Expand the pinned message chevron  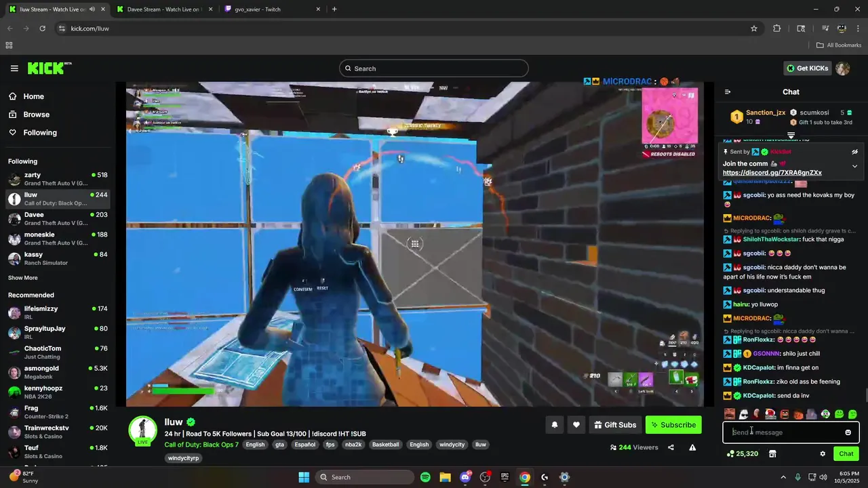click(x=854, y=166)
